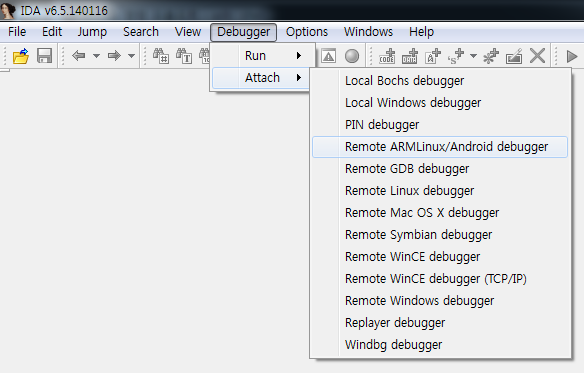
Task: Select Replayer debugger
Action: pyautogui.click(x=440, y=322)
